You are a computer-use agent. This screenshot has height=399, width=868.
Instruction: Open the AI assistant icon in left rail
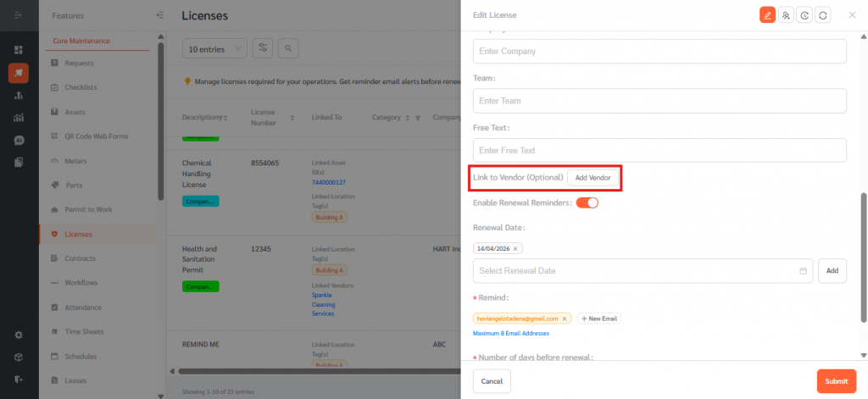coord(19,140)
